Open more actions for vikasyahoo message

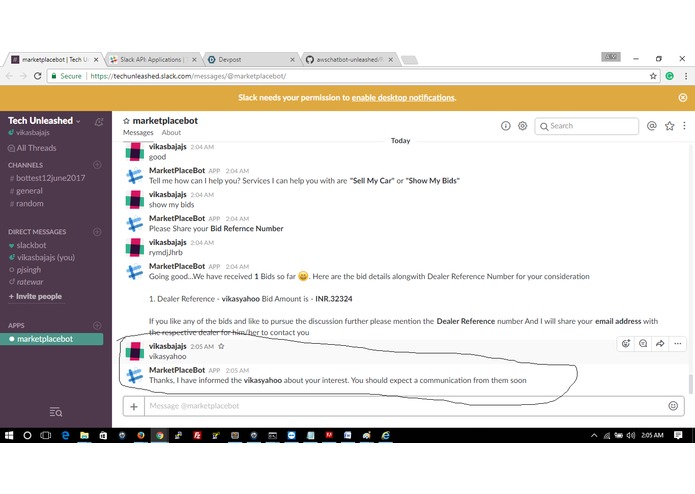(678, 343)
